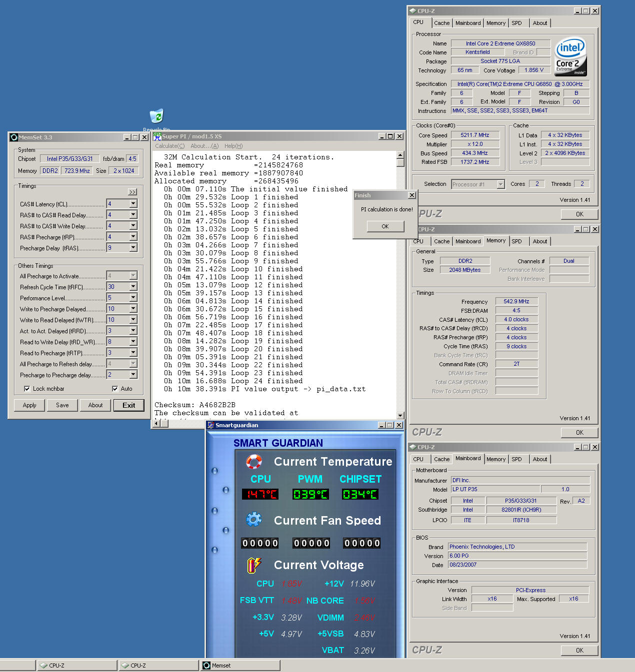Click the BIOS brand Phoenix Technologies field
635x672 pixels.
517,547
